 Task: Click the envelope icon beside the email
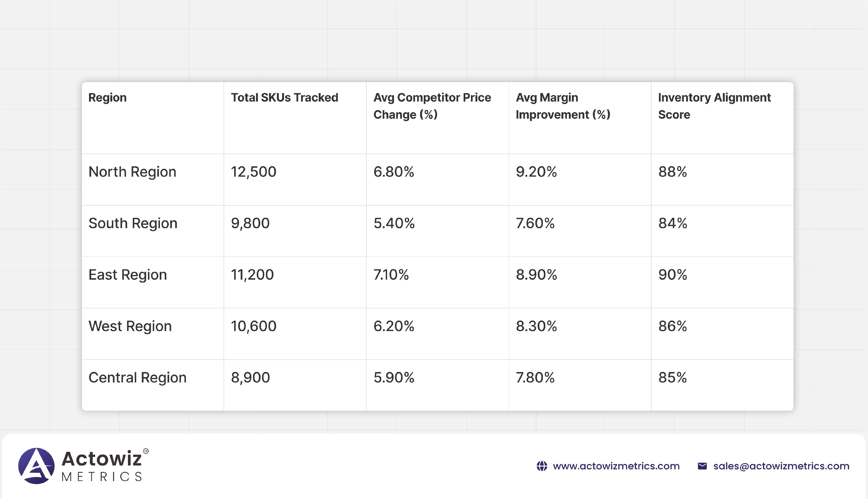pyautogui.click(x=702, y=466)
